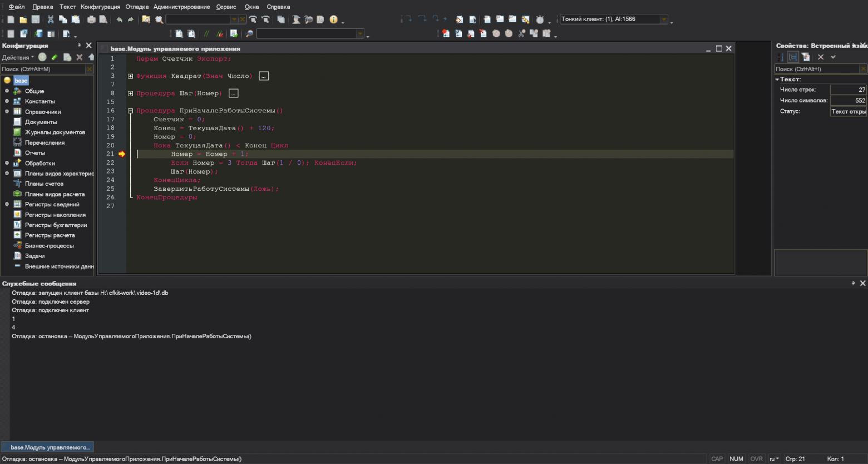Toggle the pin on the Service messages panel
The image size is (868, 464).
click(853, 283)
